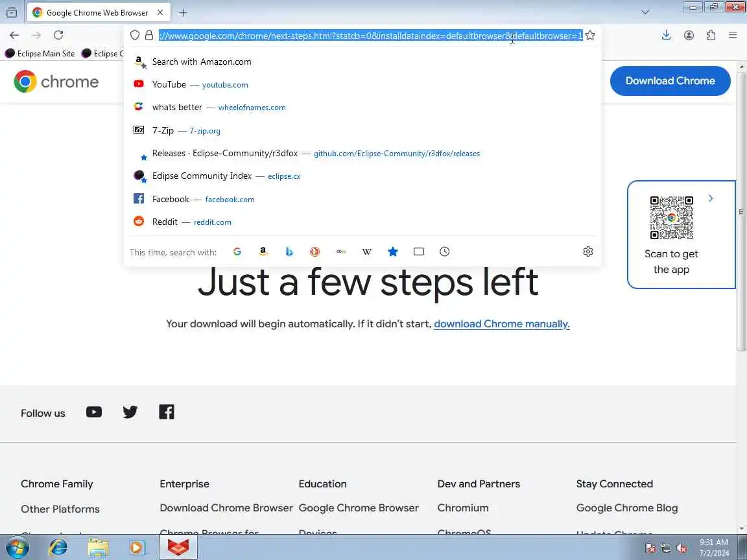Click the padlock site security icon
The height and width of the screenshot is (560, 747).
pos(149,35)
